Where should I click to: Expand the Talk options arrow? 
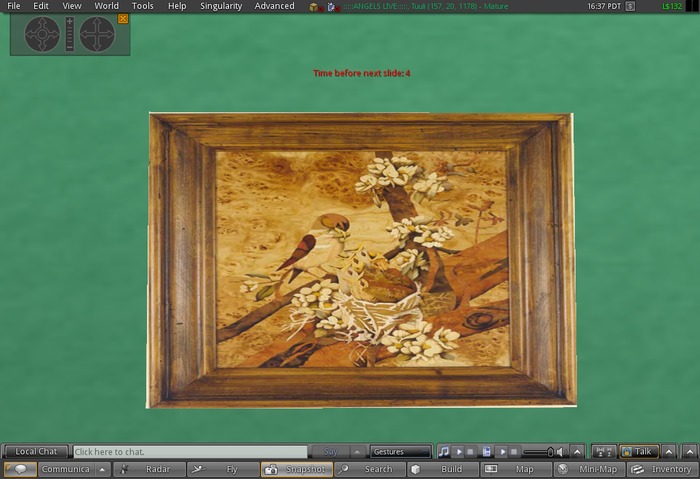click(x=669, y=452)
